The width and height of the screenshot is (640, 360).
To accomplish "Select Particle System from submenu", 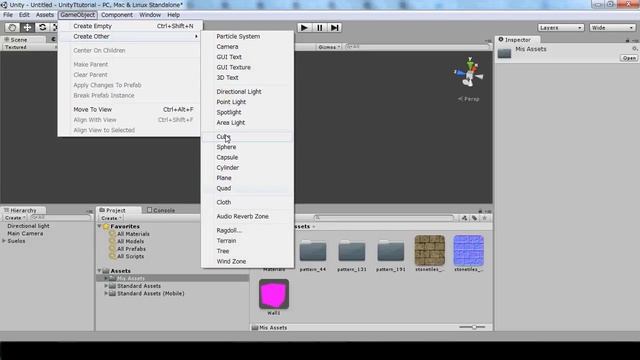I will click(x=247, y=36).
